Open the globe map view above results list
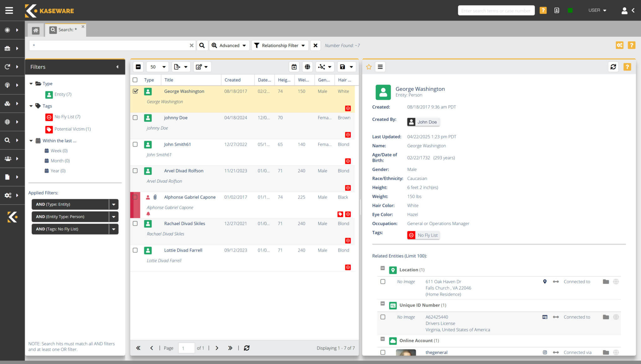Viewport: 641px width, 364px height. click(307, 67)
